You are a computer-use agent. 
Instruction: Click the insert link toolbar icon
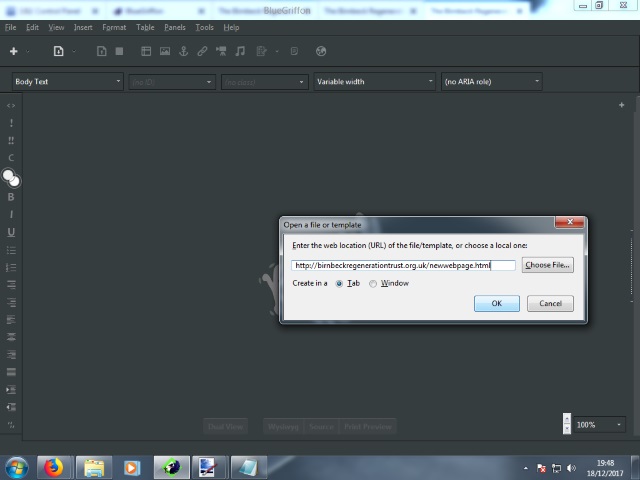click(202, 51)
